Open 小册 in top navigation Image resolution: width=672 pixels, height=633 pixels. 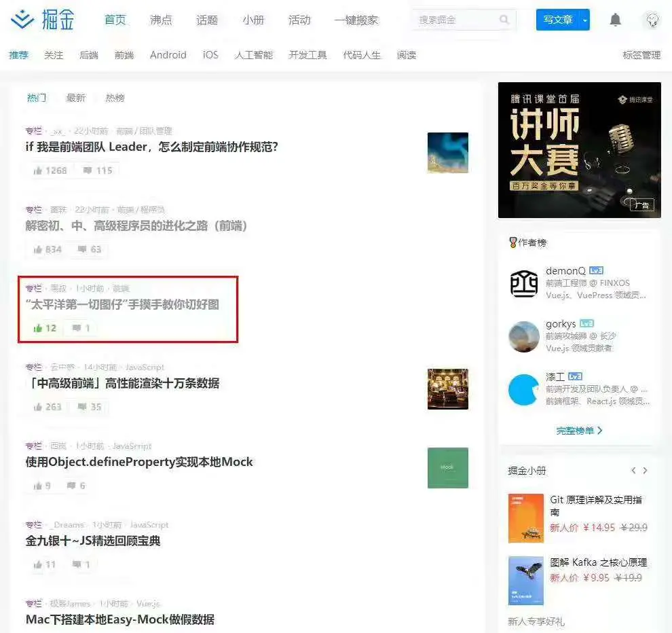click(x=253, y=20)
